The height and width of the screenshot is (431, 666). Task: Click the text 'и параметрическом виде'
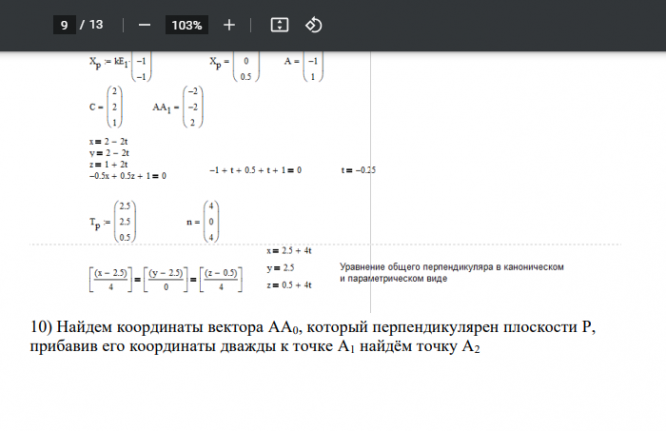click(393, 279)
